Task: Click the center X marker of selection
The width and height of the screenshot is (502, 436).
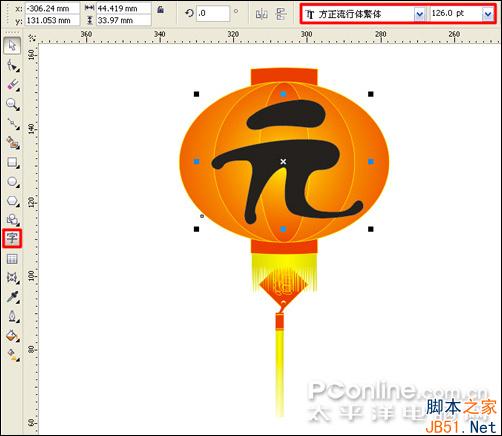Action: (x=283, y=162)
